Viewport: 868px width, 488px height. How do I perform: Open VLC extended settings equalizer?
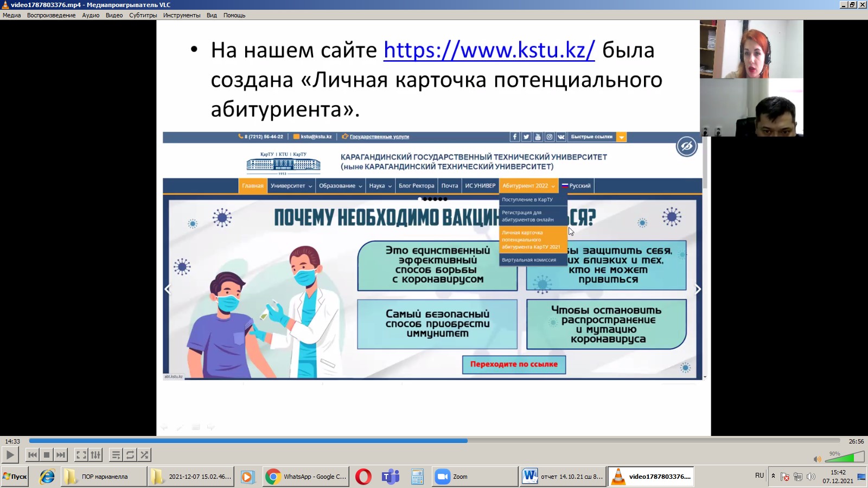pos(95,455)
